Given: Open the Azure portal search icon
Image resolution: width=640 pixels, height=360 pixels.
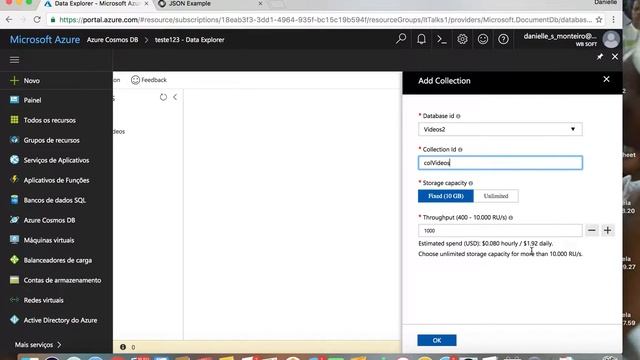Looking at the screenshot, I should (401, 39).
